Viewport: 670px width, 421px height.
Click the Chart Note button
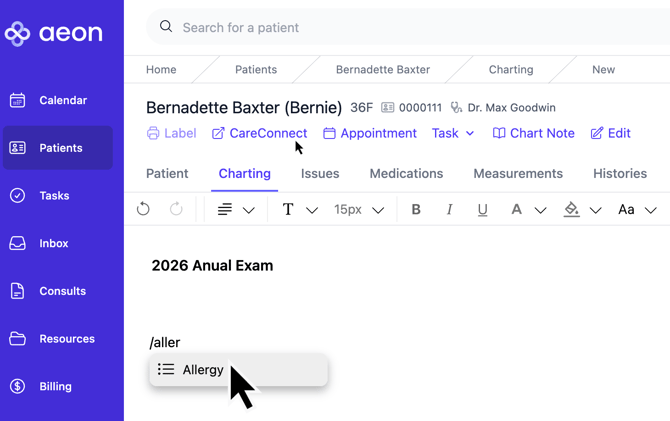[533, 133]
